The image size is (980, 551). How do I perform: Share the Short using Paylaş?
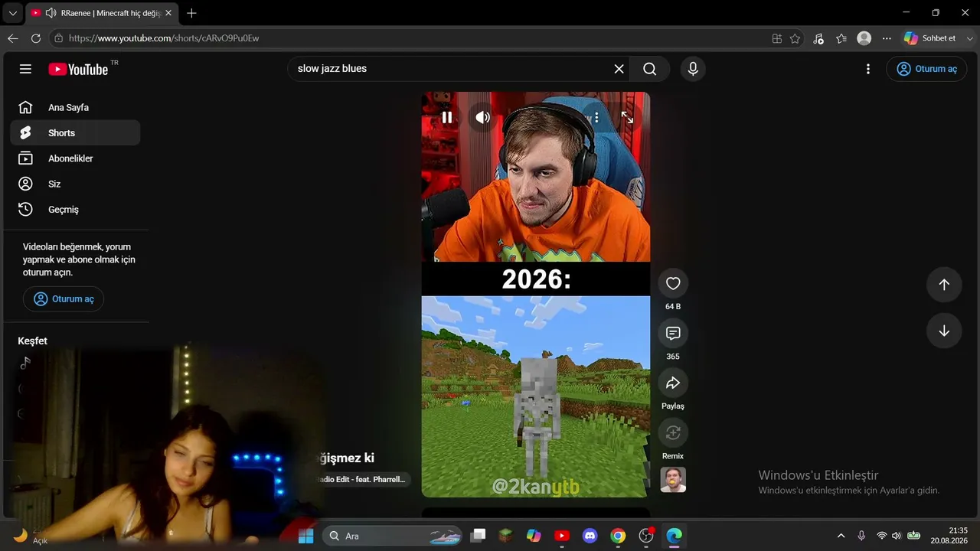[x=673, y=383]
